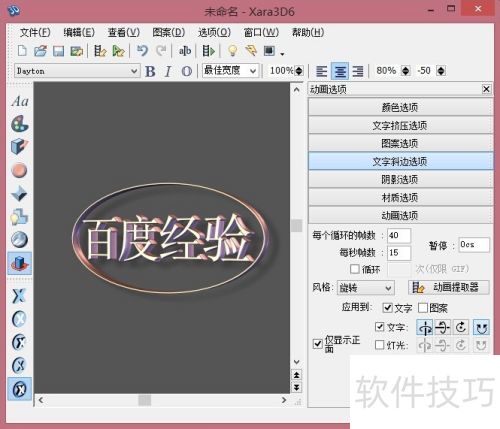Screen dimensions: 500x429
Task: Click the frames per second field (15)
Action: tap(399, 253)
